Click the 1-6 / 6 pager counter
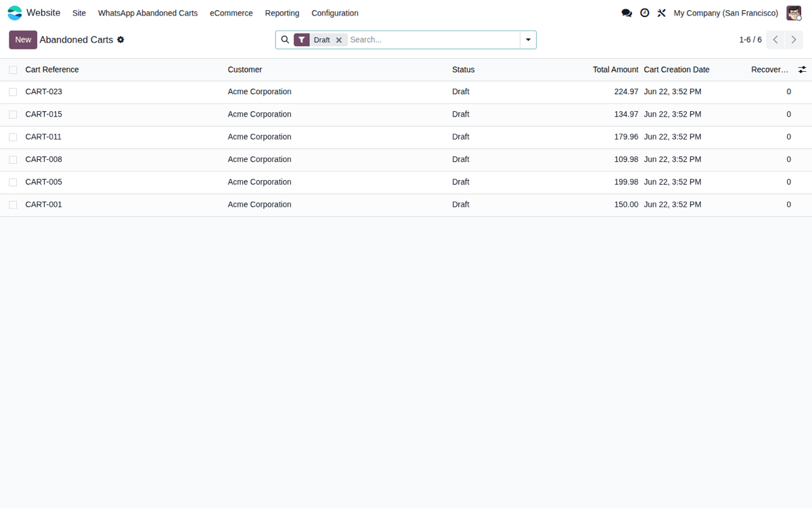 (x=750, y=40)
